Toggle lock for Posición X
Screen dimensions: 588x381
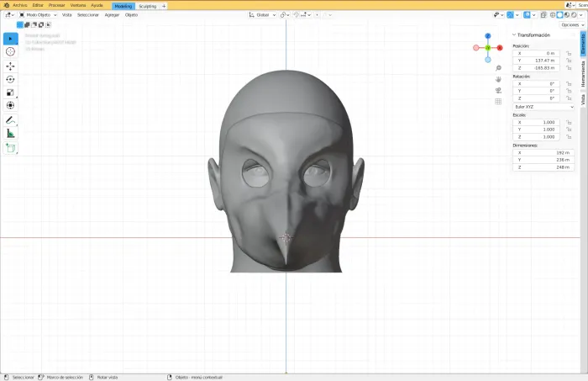(x=569, y=53)
